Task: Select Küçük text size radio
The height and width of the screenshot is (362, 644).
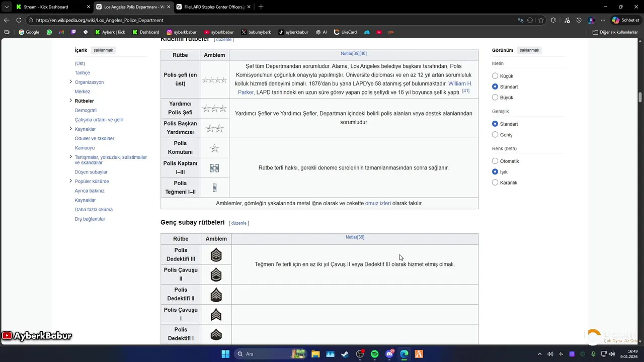Action: tap(495, 76)
